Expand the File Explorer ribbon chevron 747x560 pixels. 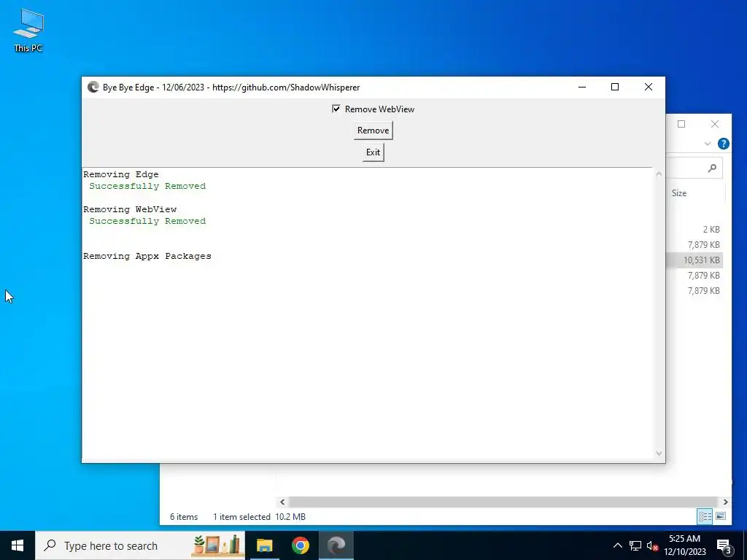pos(708,144)
